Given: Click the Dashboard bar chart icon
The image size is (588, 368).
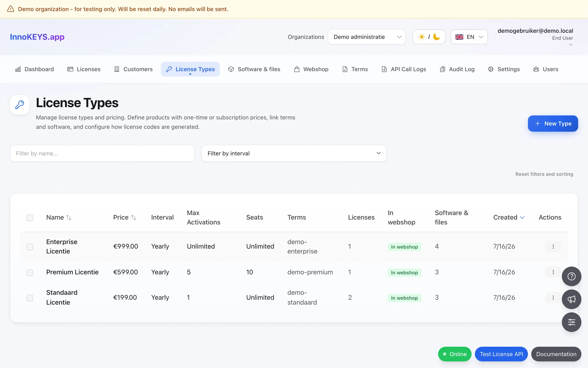Looking at the screenshot, I should pos(18,69).
